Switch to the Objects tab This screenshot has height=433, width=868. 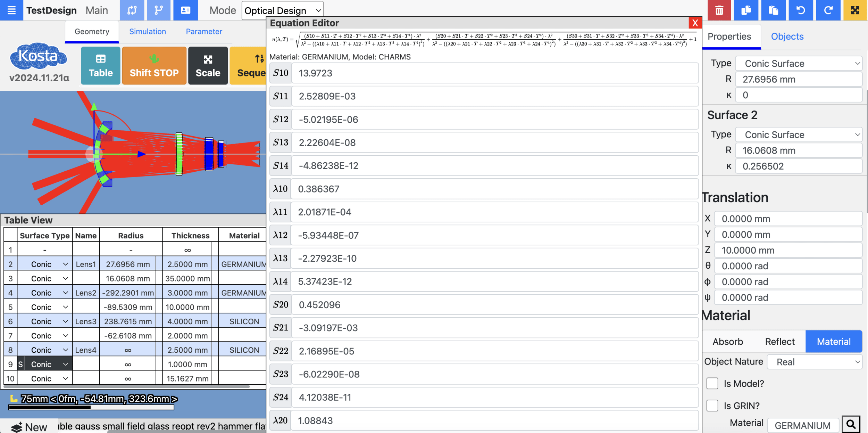click(x=787, y=36)
